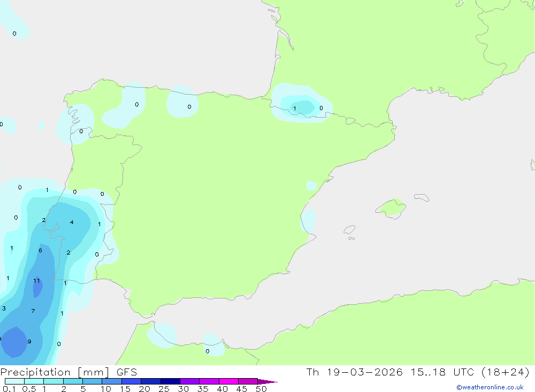Click the '45' legend scale label
This screenshot has height=392, width=535.
click(x=242, y=389)
